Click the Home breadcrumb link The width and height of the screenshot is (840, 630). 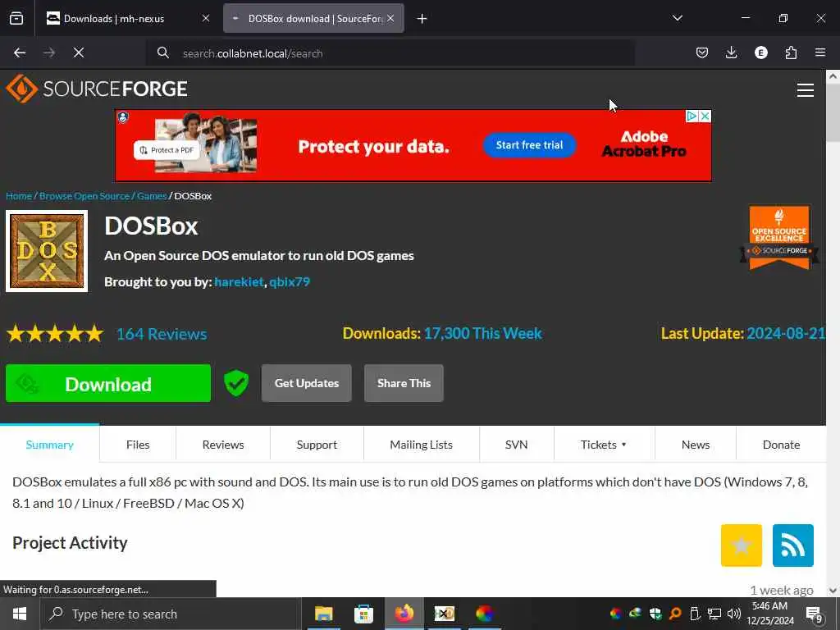(19, 196)
